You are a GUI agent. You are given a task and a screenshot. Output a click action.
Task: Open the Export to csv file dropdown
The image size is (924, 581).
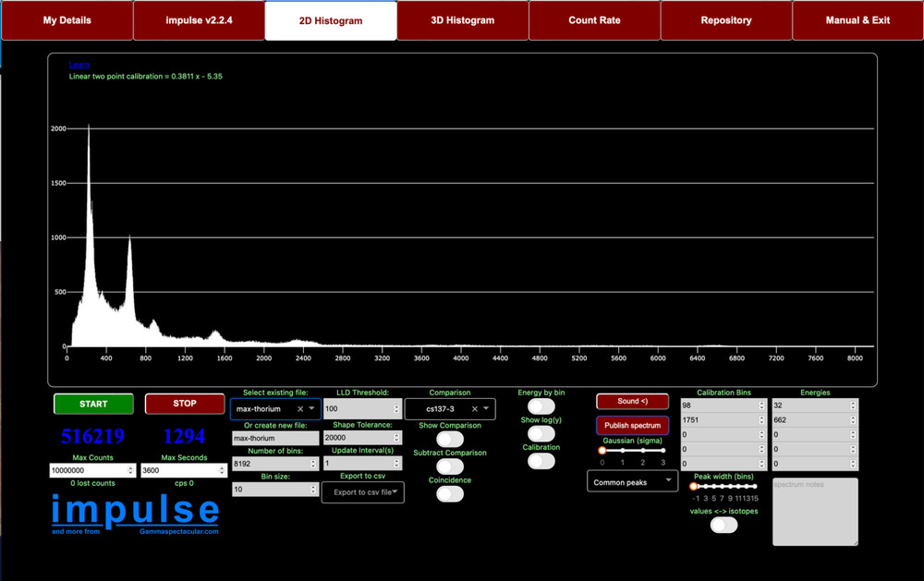[x=363, y=492]
